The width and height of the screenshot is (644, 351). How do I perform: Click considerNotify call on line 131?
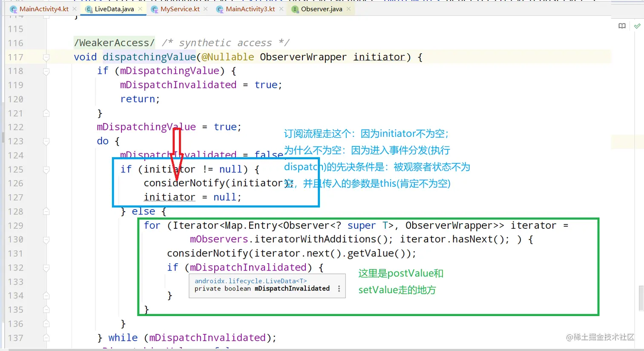point(207,253)
